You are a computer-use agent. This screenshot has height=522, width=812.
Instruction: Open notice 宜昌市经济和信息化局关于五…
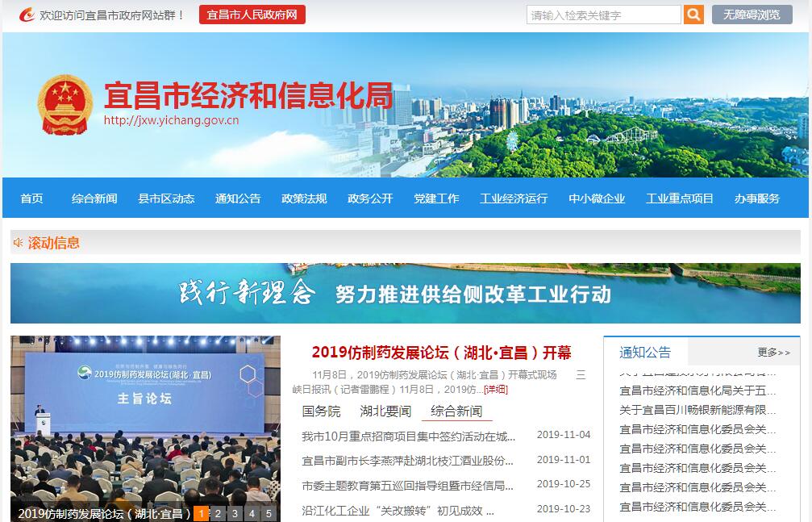[x=697, y=390]
